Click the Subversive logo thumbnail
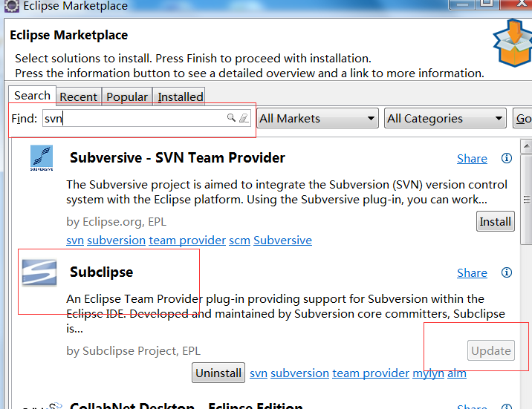 pos(42,158)
